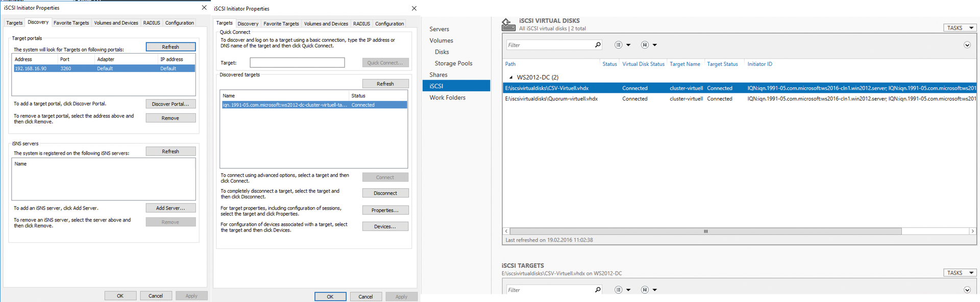Open saved queries icon in iSCSI Targets panel
The height and width of the screenshot is (302, 980).
coord(645,290)
